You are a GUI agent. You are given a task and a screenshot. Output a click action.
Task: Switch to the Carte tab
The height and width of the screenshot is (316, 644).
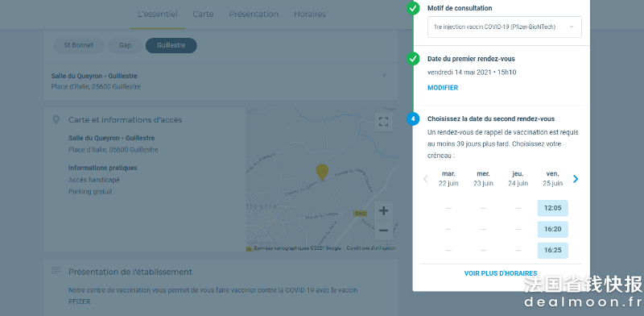(204, 15)
